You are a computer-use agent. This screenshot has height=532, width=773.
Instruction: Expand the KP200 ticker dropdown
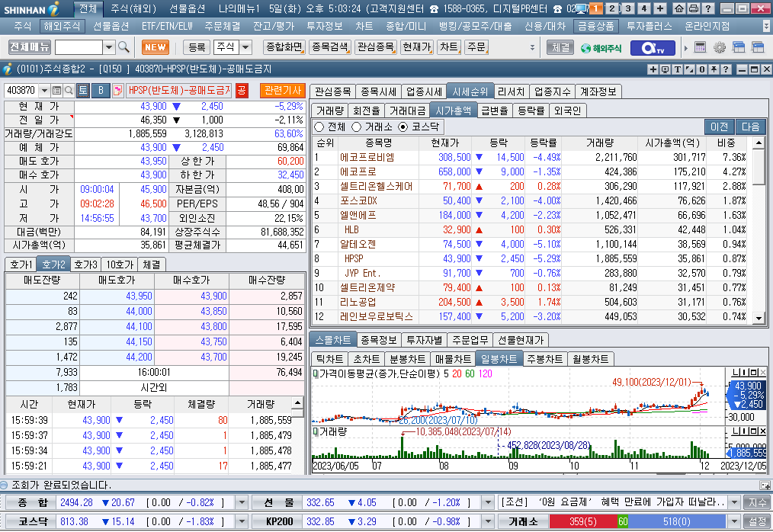(x=488, y=521)
